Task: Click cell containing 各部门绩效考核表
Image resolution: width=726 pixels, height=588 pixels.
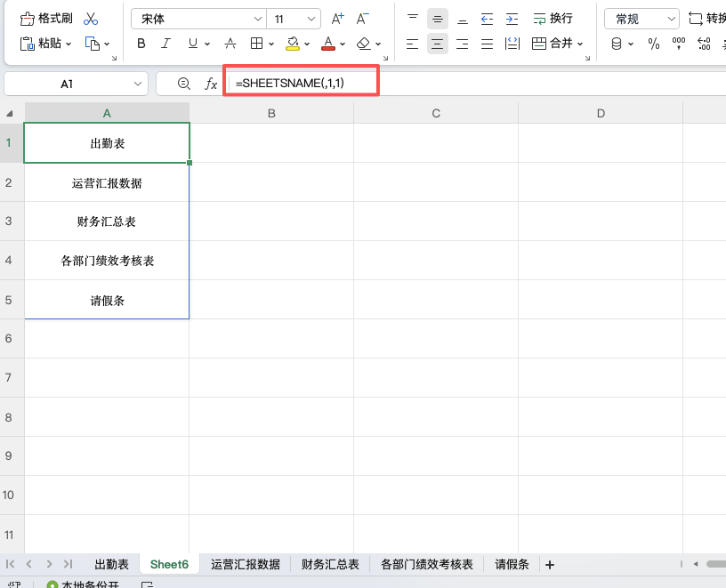Action: tap(107, 261)
